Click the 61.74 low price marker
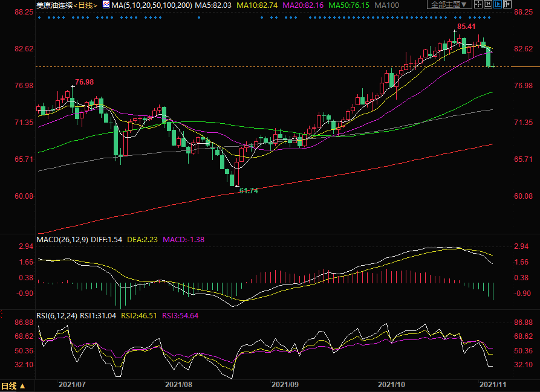The width and height of the screenshot is (540, 392). coord(249,190)
